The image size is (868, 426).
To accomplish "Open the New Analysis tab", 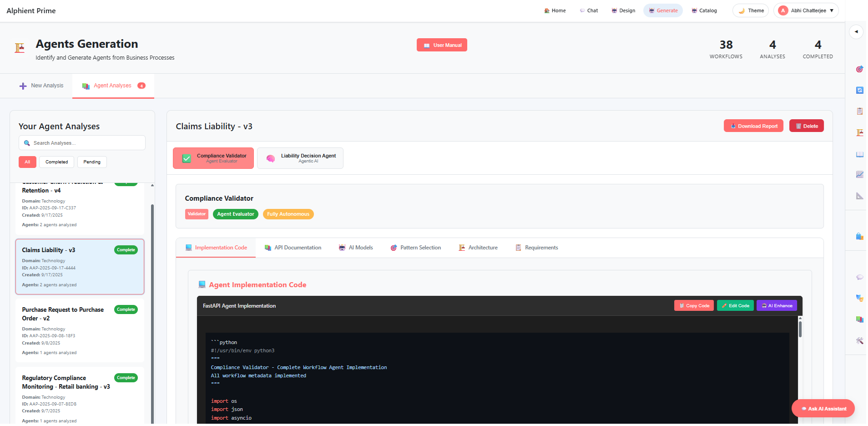I will [x=42, y=86].
